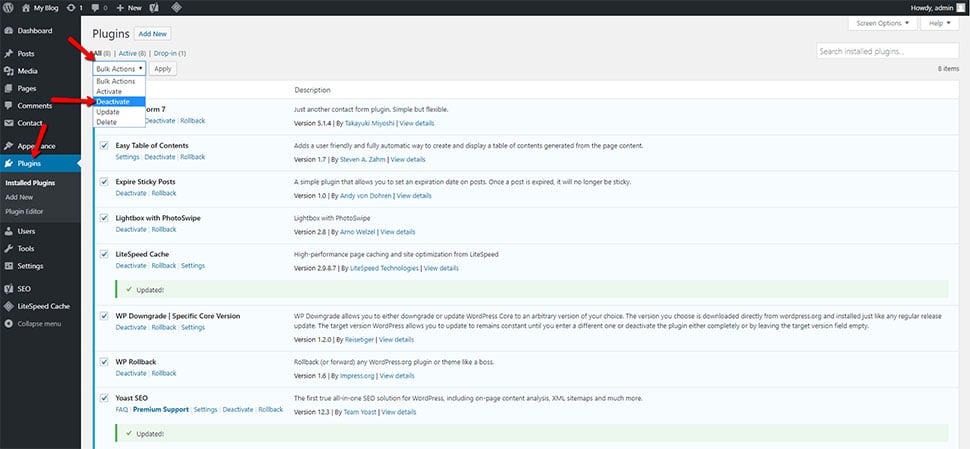
Task: Select Update from bulk actions list
Action: 119,112
